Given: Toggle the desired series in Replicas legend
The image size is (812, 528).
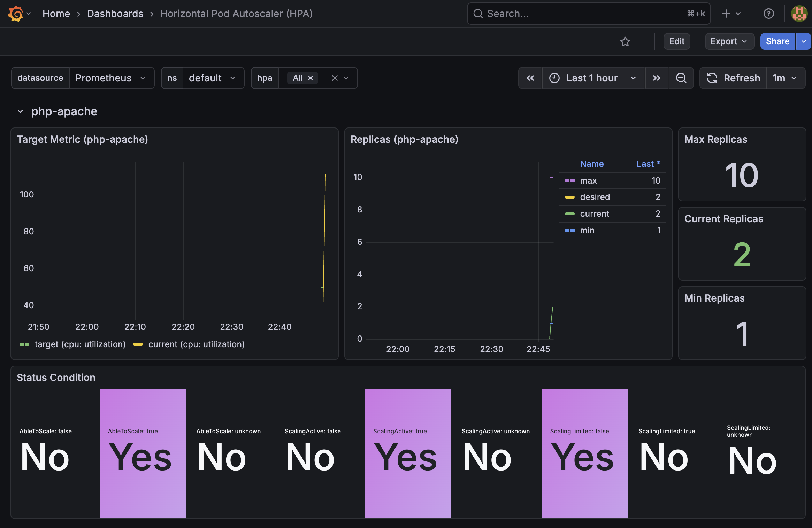Looking at the screenshot, I should (595, 197).
